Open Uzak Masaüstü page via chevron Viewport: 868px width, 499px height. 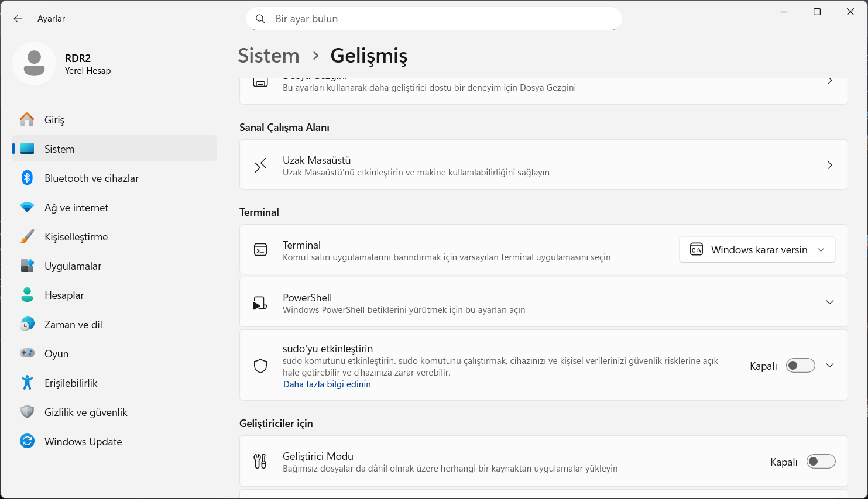829,165
